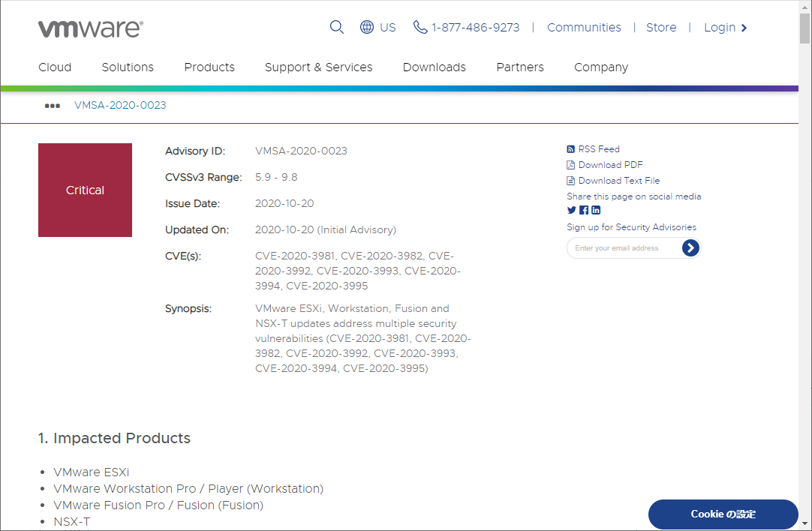Click the Download Text File link
The width and height of the screenshot is (812, 531).
tap(619, 181)
